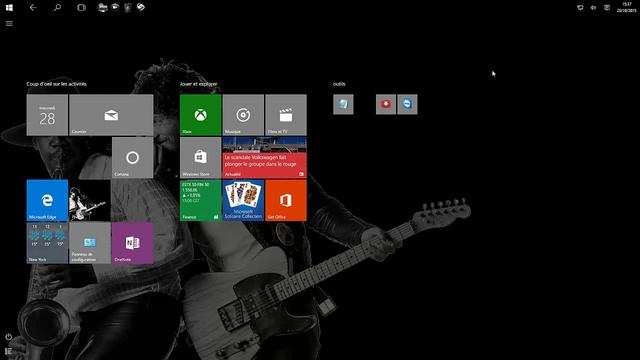Open the green Finance tile
The image size is (640, 360).
201,200
